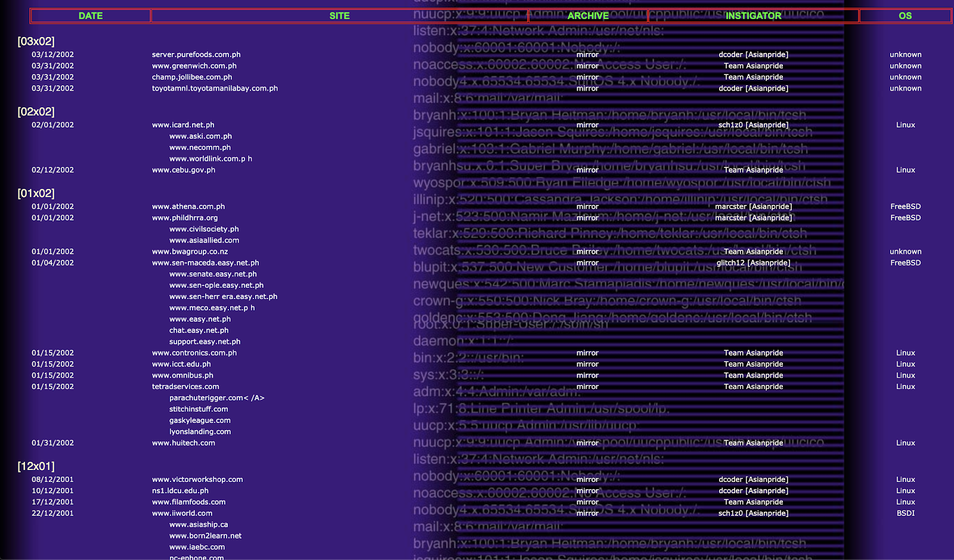Open stitchinstuff.com link

point(199,410)
